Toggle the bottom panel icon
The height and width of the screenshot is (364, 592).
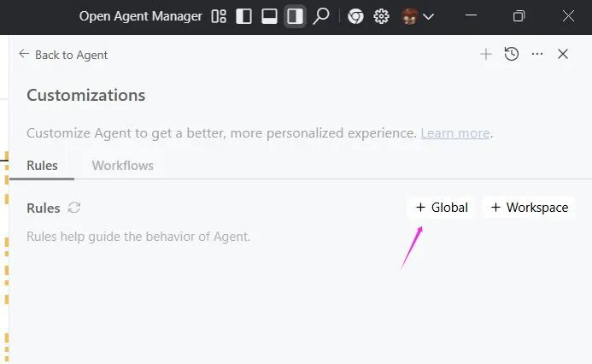pos(269,16)
